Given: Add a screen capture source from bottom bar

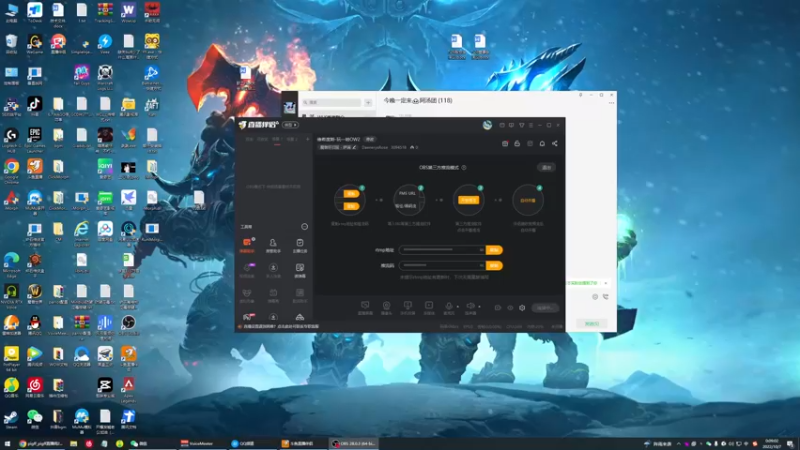Looking at the screenshot, I should tap(365, 307).
